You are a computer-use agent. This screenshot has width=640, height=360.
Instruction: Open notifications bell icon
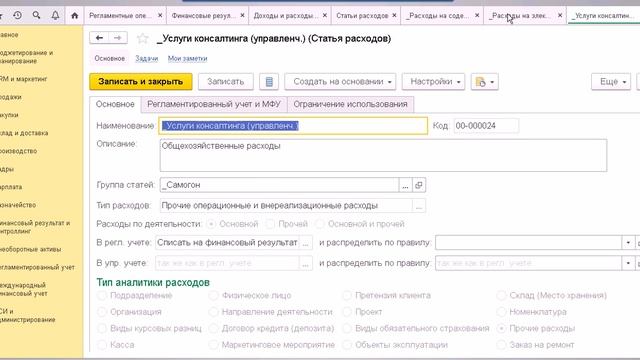(x=55, y=16)
